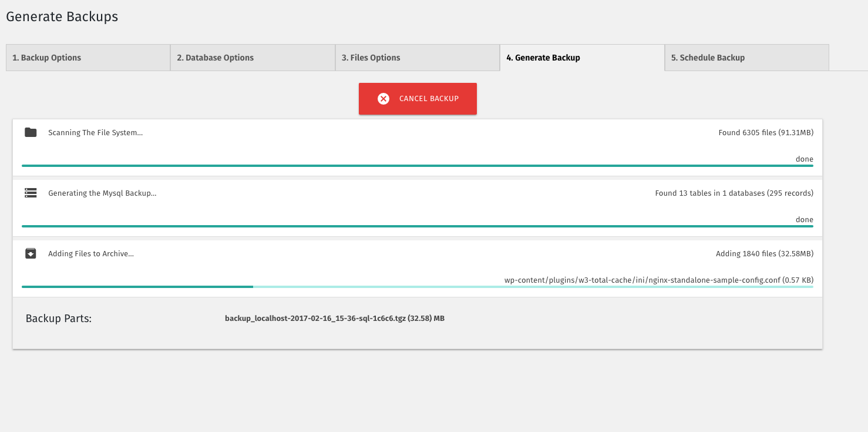Click the 'Adding 1840 files (32.58MB)' text

coord(765,254)
